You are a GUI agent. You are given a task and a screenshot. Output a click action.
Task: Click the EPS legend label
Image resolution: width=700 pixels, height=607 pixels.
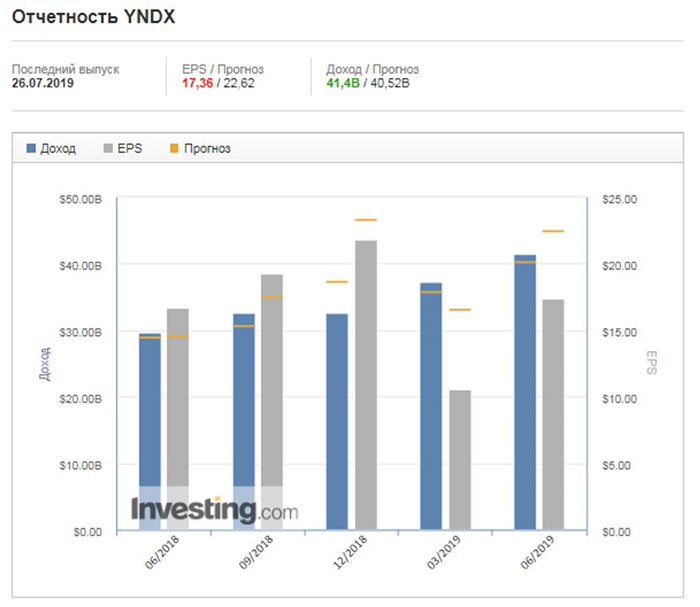point(129,148)
